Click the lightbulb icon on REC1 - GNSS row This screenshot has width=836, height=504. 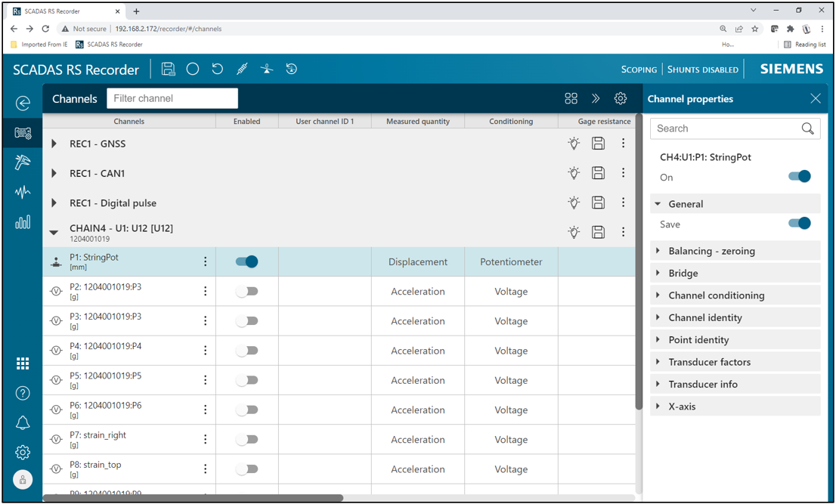[574, 144]
